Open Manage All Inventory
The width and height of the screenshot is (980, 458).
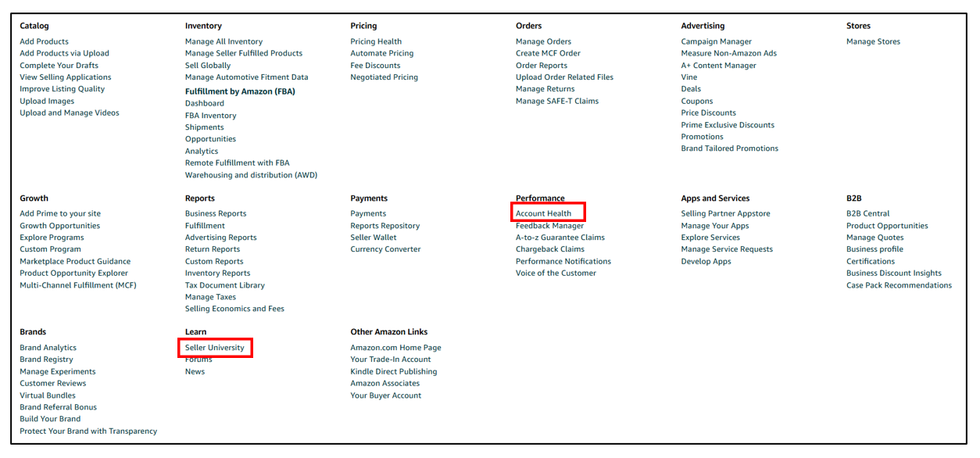(x=224, y=41)
